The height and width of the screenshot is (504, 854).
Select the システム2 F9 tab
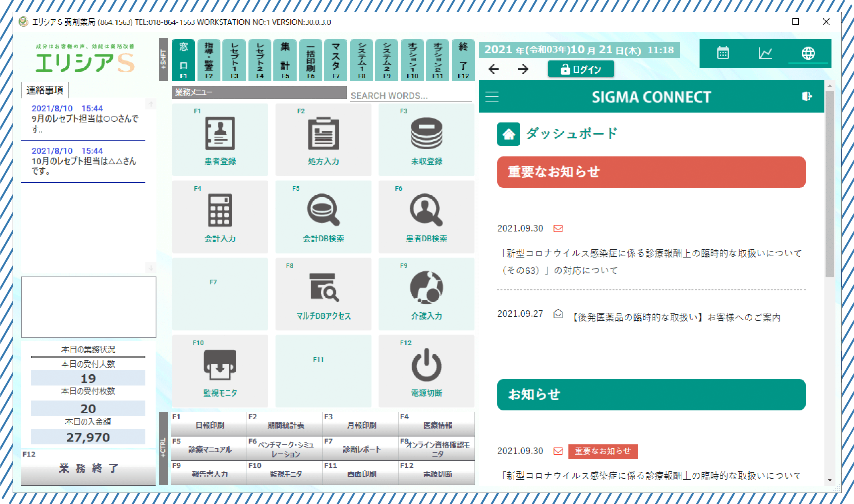[387, 60]
